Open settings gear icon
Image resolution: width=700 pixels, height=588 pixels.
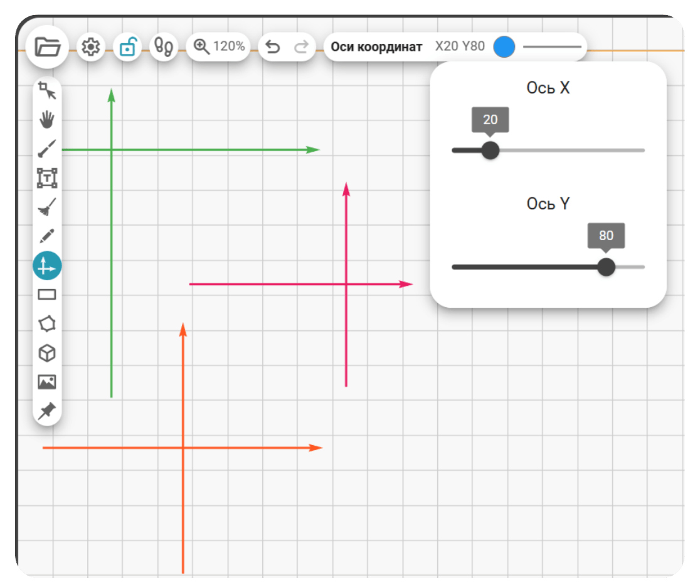[x=90, y=46]
